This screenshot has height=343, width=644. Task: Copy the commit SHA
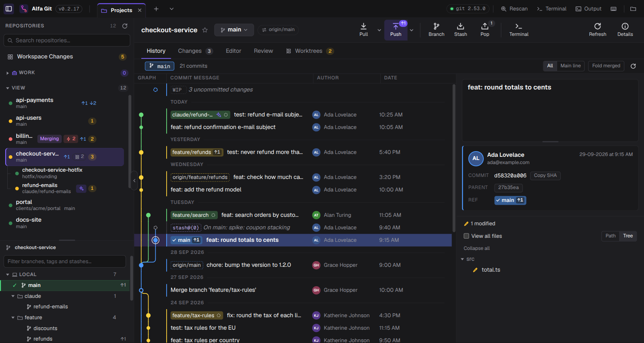545,176
